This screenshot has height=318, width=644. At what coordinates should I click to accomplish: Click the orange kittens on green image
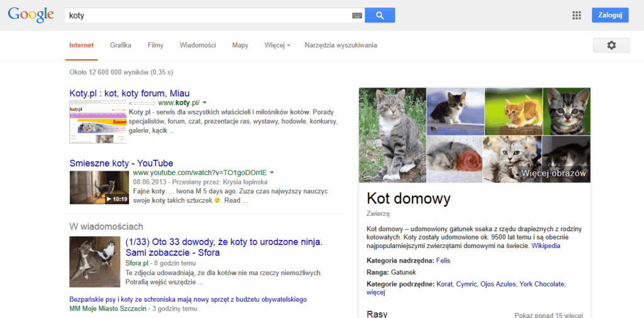pos(513,111)
